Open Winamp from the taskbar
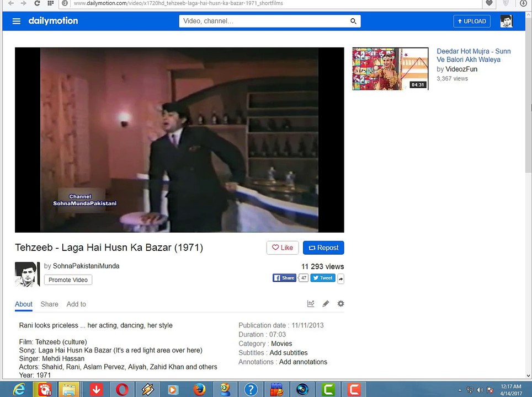 pos(147,389)
